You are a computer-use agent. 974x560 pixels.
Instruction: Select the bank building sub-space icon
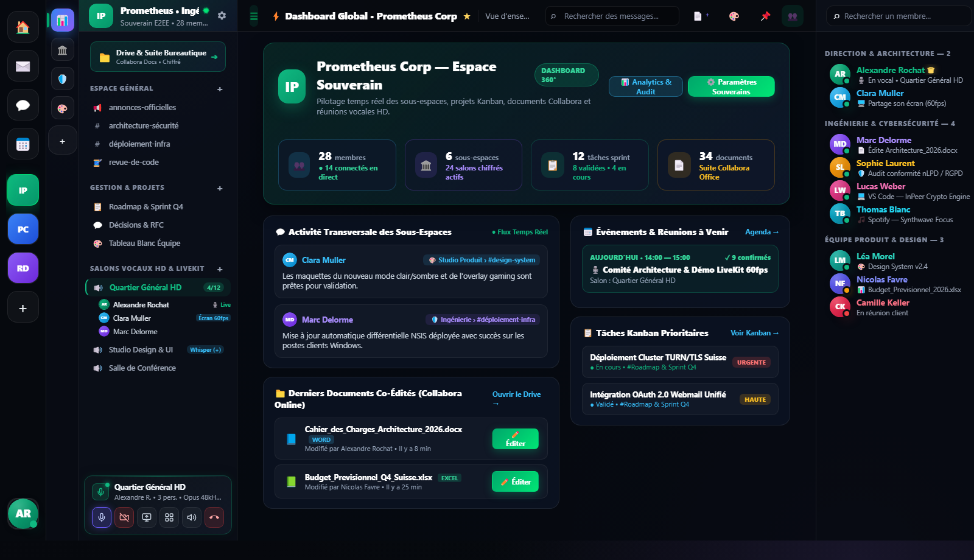point(62,50)
